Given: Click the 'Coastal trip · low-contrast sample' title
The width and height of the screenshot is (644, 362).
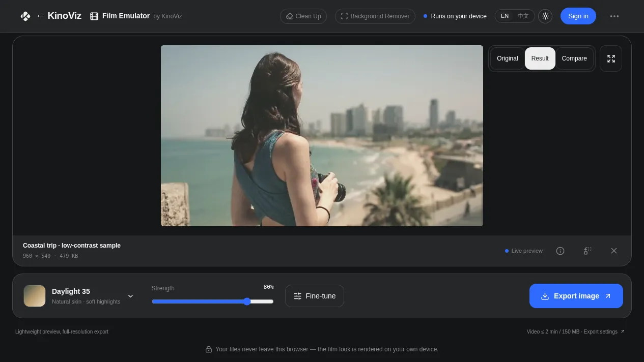Looking at the screenshot, I should tap(72, 246).
